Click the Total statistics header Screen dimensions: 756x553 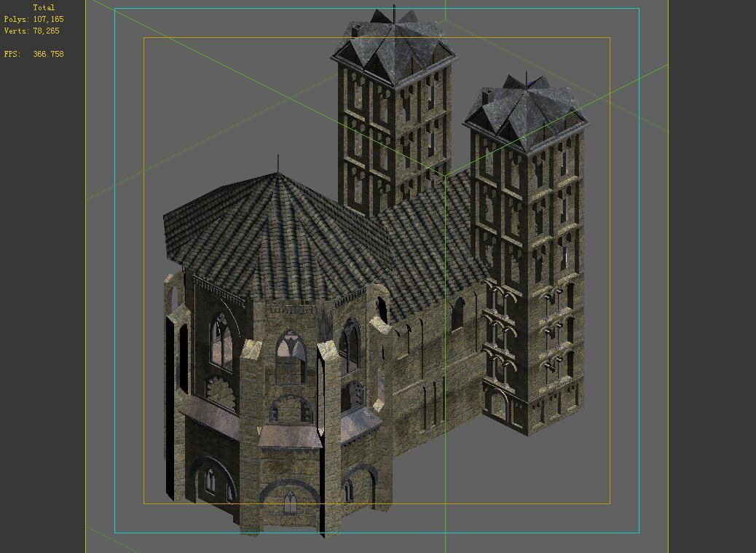point(44,8)
